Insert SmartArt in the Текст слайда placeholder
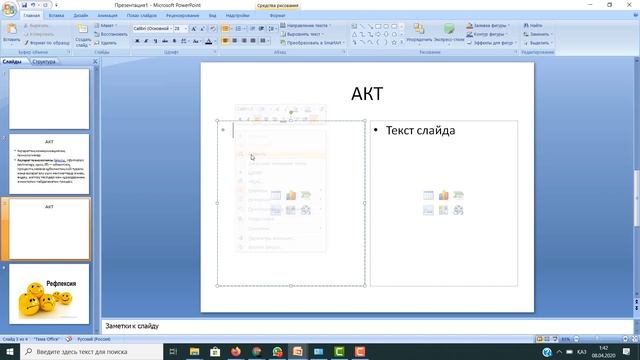 [458, 196]
